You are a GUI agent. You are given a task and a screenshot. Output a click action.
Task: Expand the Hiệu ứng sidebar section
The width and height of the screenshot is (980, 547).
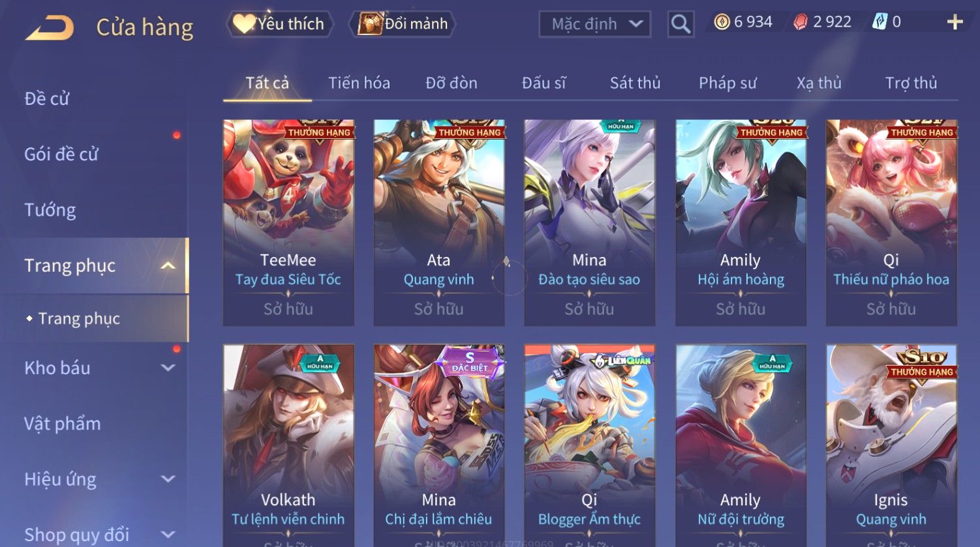pos(168,479)
